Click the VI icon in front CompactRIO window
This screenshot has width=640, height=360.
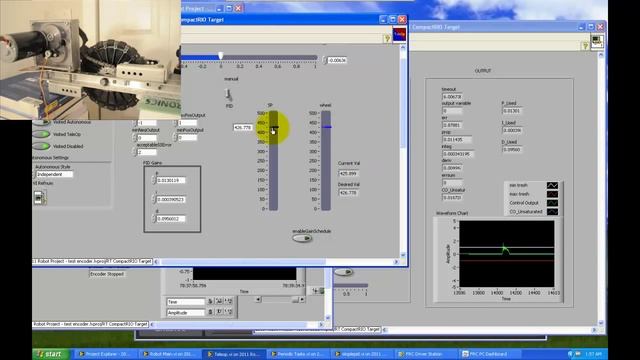pyautogui.click(x=399, y=34)
